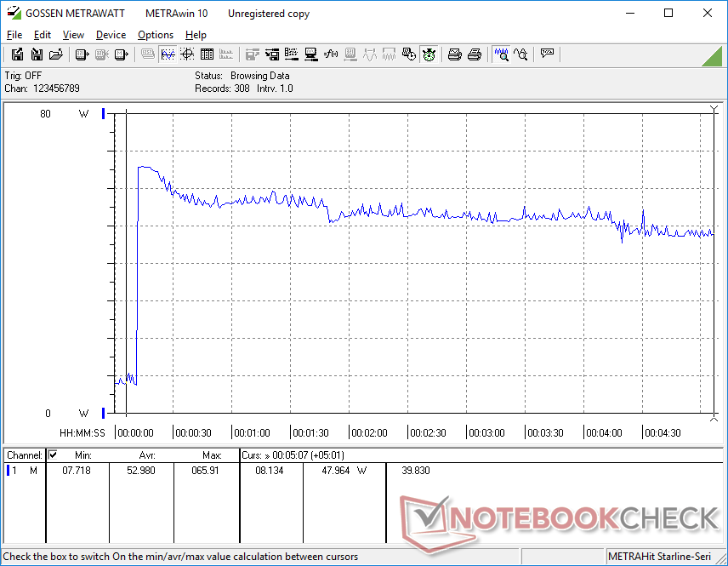Screen dimensions: 728x566
Task: Click the Min value 07.718
Action: click(77, 471)
